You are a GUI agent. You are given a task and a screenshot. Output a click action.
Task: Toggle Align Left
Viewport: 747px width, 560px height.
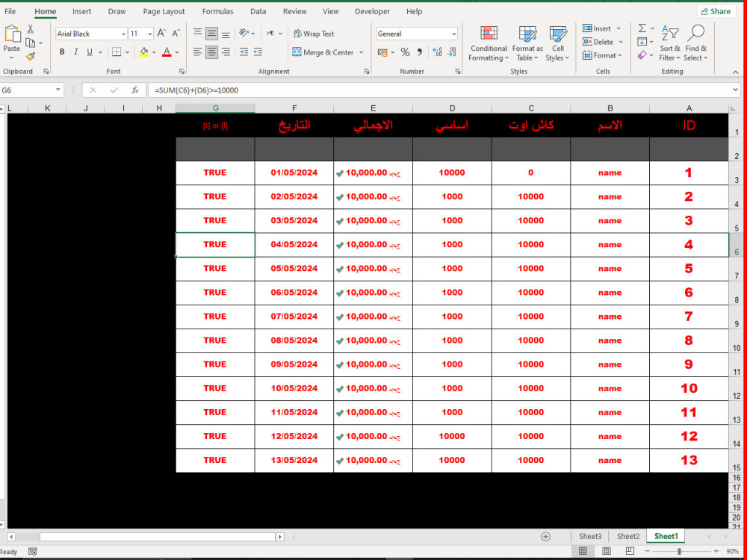click(198, 52)
